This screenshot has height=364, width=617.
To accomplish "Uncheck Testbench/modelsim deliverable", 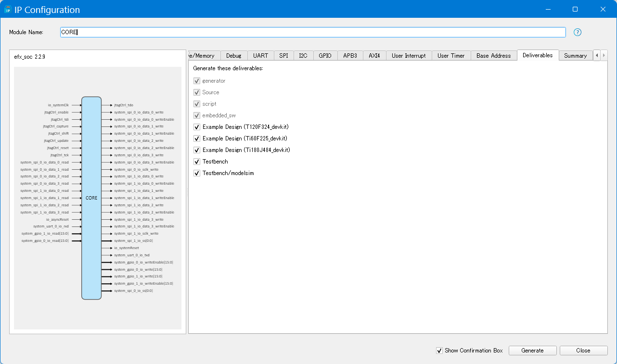I will pyautogui.click(x=197, y=173).
